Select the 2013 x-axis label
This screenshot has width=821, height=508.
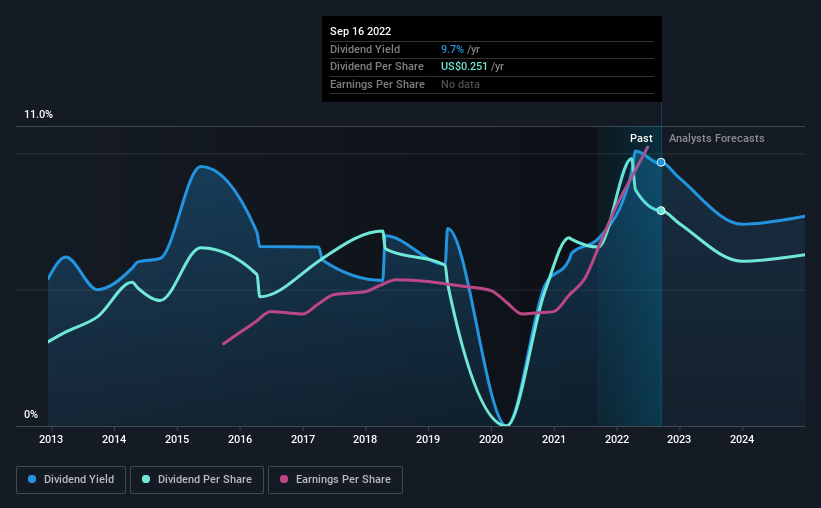(x=51, y=439)
